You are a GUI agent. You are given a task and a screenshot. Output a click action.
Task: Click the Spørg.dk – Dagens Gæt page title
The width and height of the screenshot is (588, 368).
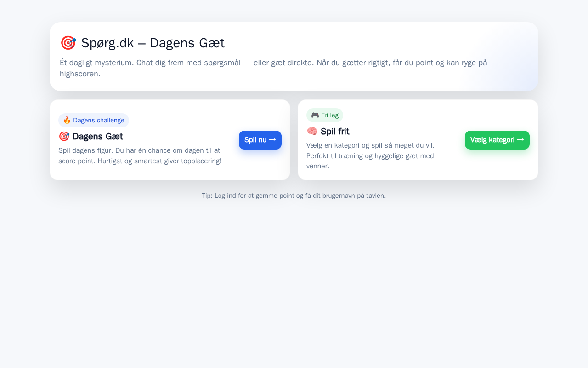(153, 43)
